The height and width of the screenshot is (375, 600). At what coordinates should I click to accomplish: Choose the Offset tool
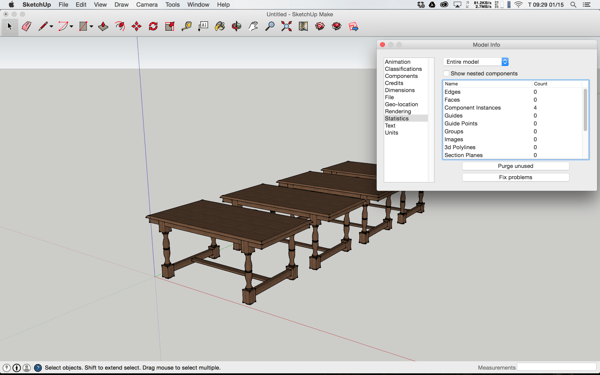point(120,26)
